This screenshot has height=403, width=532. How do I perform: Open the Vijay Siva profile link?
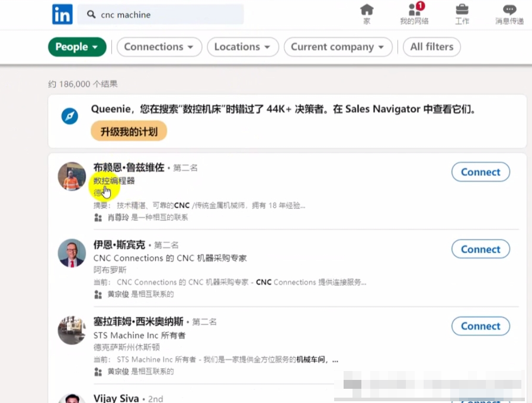[x=116, y=398]
